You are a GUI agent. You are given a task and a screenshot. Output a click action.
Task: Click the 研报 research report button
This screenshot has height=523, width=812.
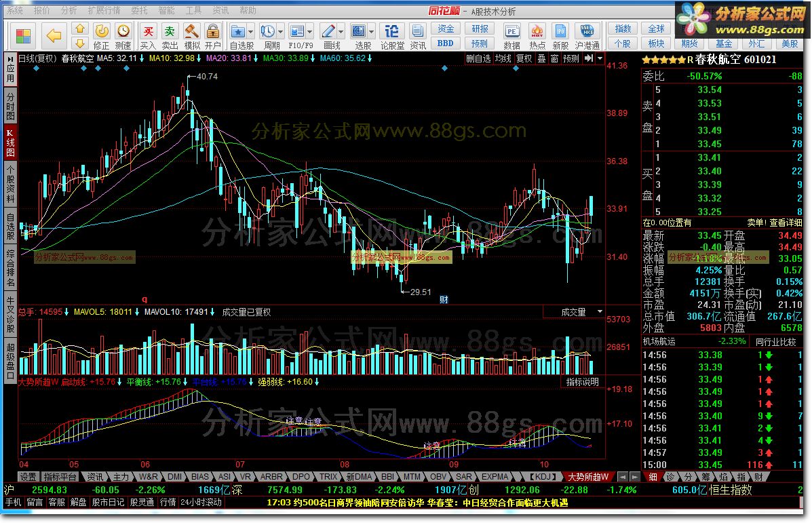point(480,28)
